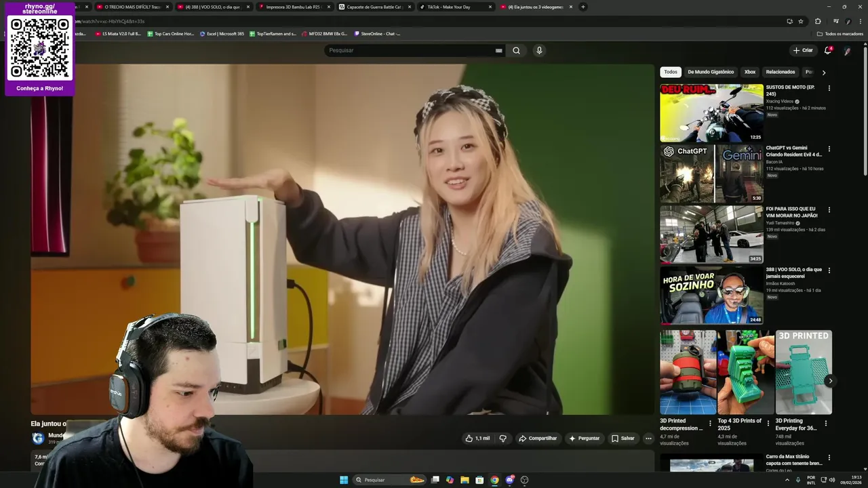
Task: Open Top Cars Online Hor... bookmark
Action: click(170, 33)
